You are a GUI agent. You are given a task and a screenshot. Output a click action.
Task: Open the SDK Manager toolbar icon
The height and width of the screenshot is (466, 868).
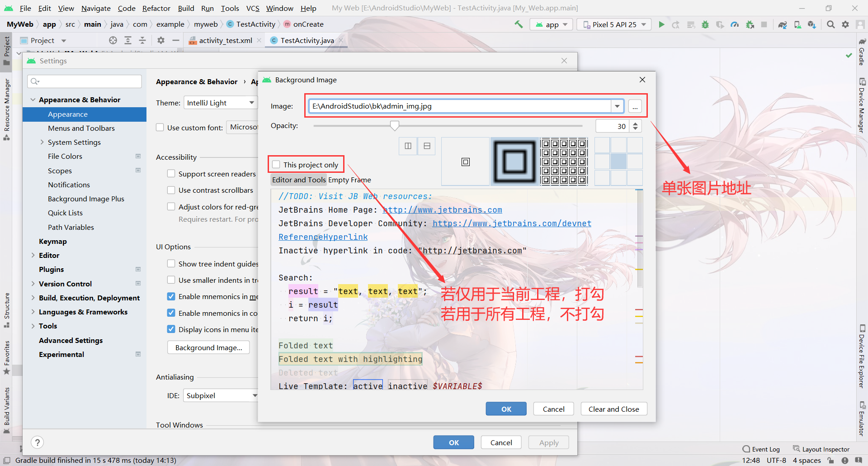pyautogui.click(x=812, y=24)
